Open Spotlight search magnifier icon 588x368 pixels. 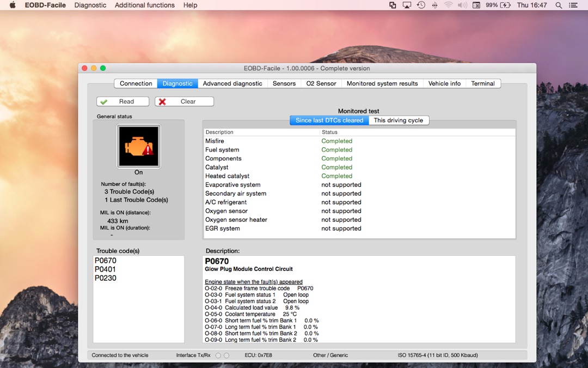pyautogui.click(x=559, y=5)
